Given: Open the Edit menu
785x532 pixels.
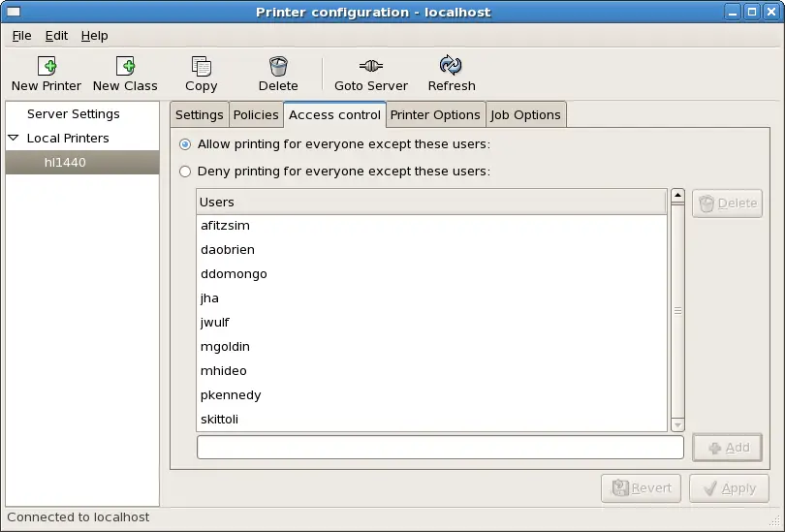Looking at the screenshot, I should (56, 36).
